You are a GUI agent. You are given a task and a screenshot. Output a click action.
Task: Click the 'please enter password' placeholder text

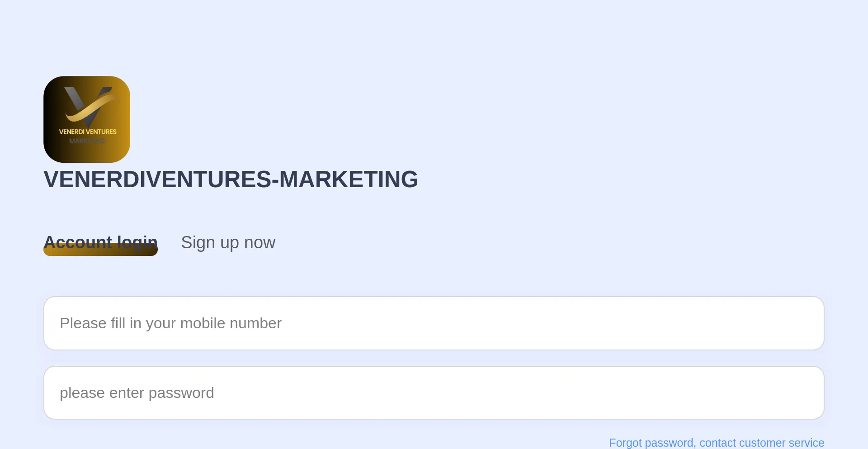(x=137, y=393)
